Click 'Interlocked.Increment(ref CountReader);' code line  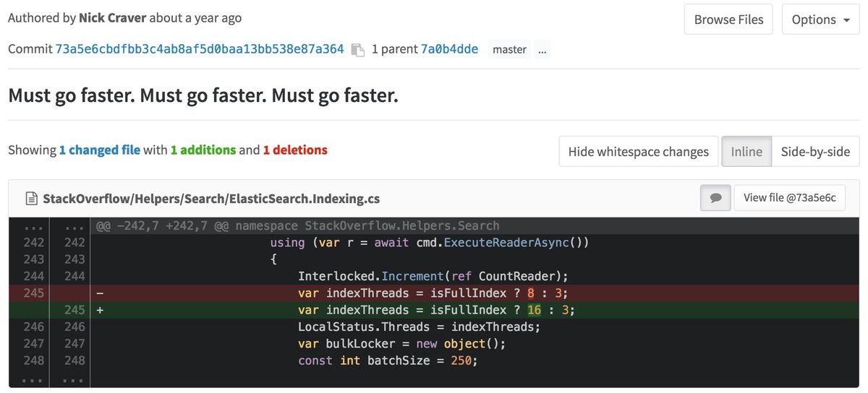(x=433, y=276)
